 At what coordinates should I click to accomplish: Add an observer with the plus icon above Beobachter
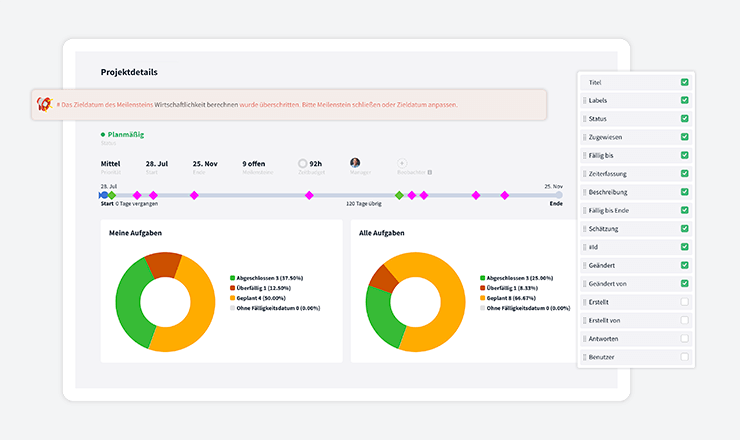[x=402, y=163]
